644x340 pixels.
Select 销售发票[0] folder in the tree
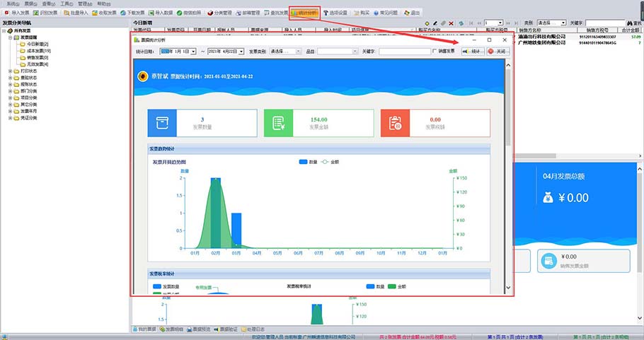[x=38, y=58]
